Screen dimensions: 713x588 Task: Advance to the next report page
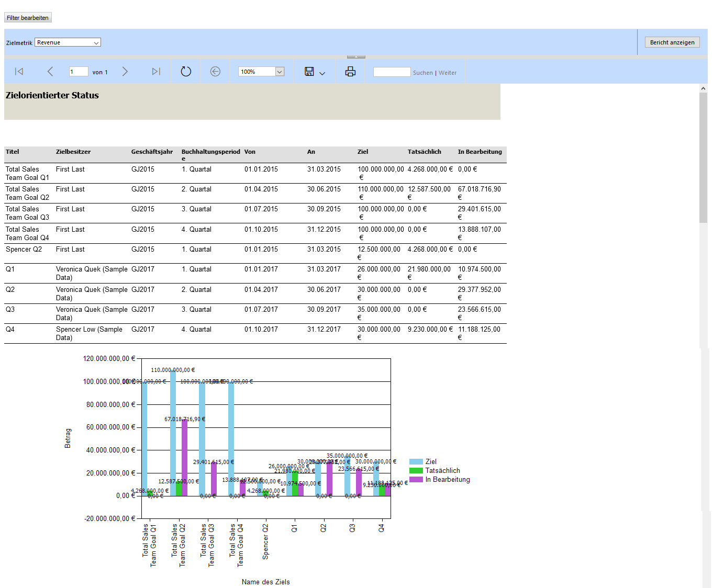point(125,72)
